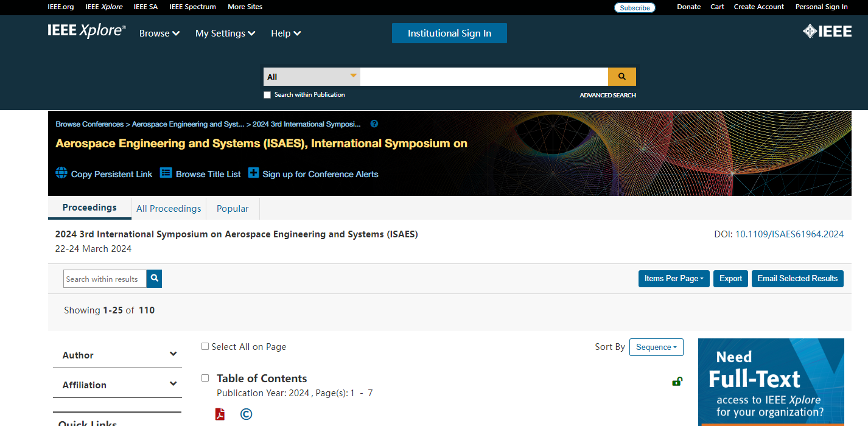This screenshot has height=426, width=868.
Task: Click the orange search magnifier button
Action: 621,77
